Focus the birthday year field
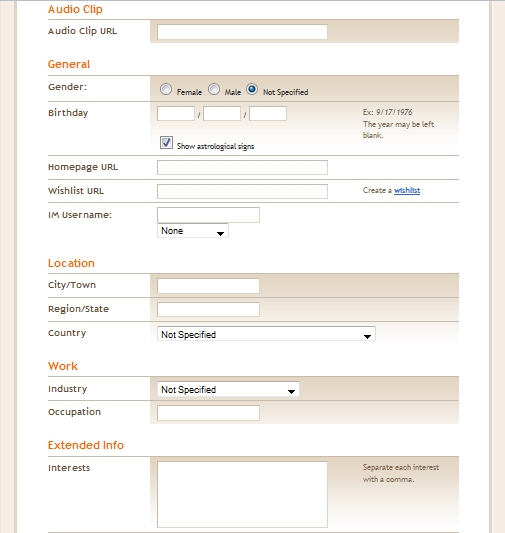505x533 pixels. [x=268, y=114]
